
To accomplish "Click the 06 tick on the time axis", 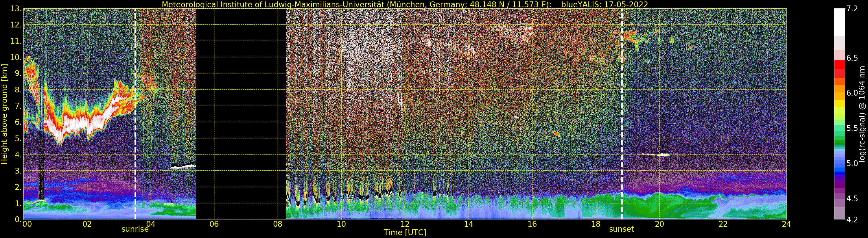I will coord(214,224).
